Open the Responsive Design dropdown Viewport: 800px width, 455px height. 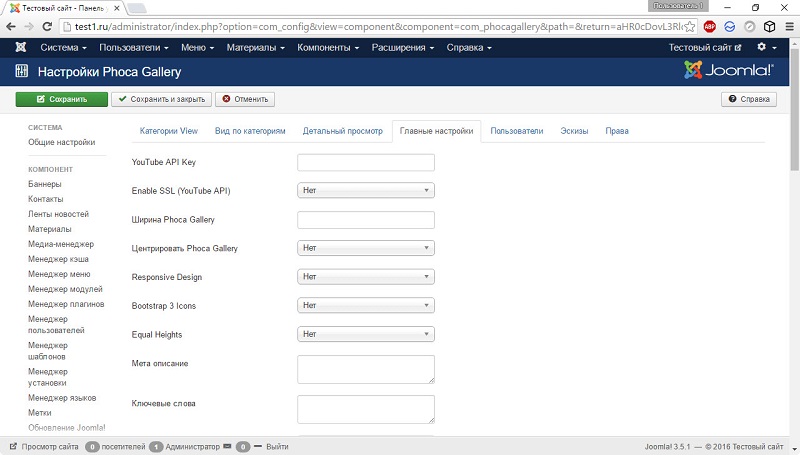tap(366, 276)
